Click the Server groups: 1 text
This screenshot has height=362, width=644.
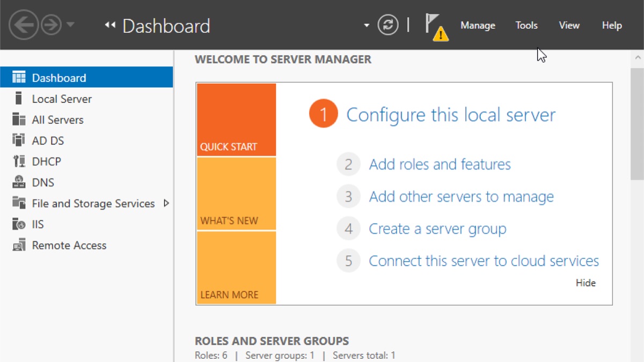[x=280, y=355]
